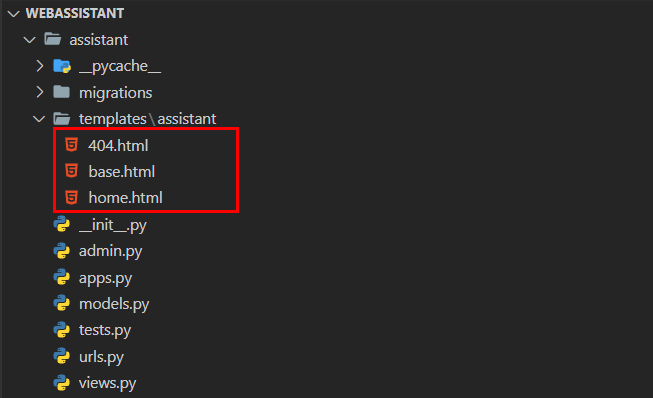Image resolution: width=653 pixels, height=398 pixels.
Task: Collapse the templates\assistant folder chevron
Action: (39, 119)
